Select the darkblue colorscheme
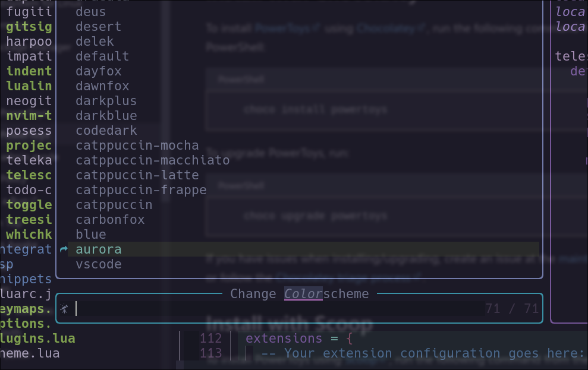 [x=106, y=116]
